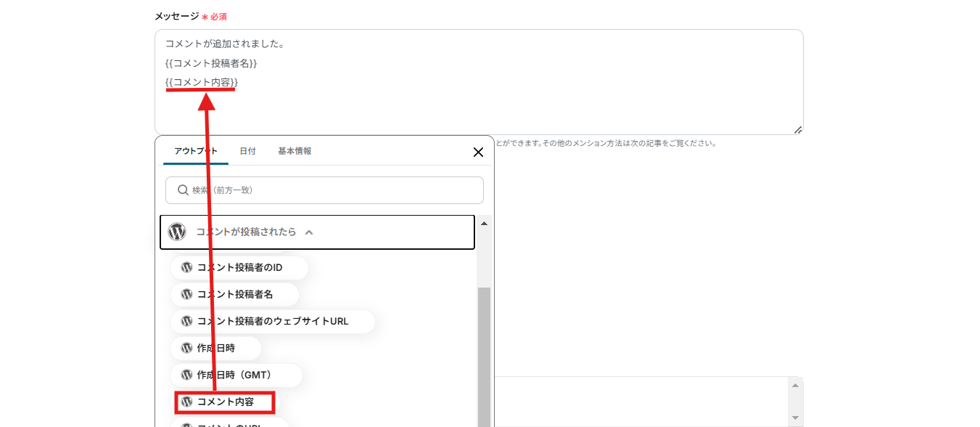Click the message box resize handle
Image resolution: width=980 pixels, height=427 pixels.
797,129
